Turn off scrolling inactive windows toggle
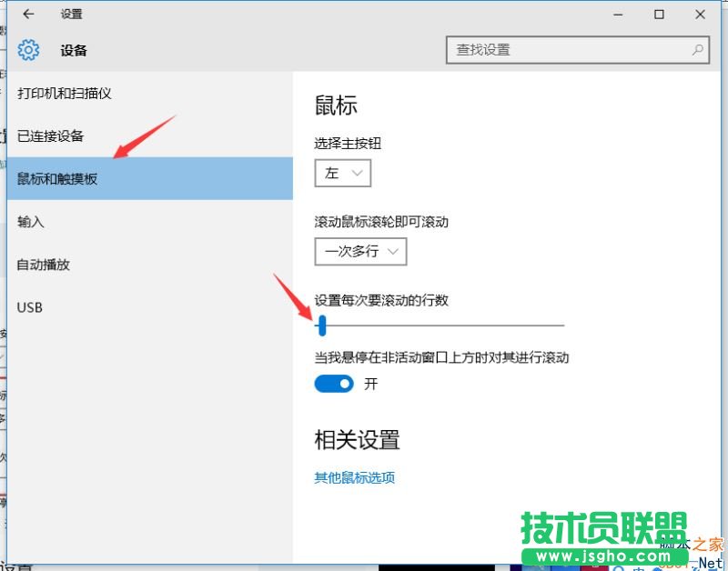 click(333, 384)
